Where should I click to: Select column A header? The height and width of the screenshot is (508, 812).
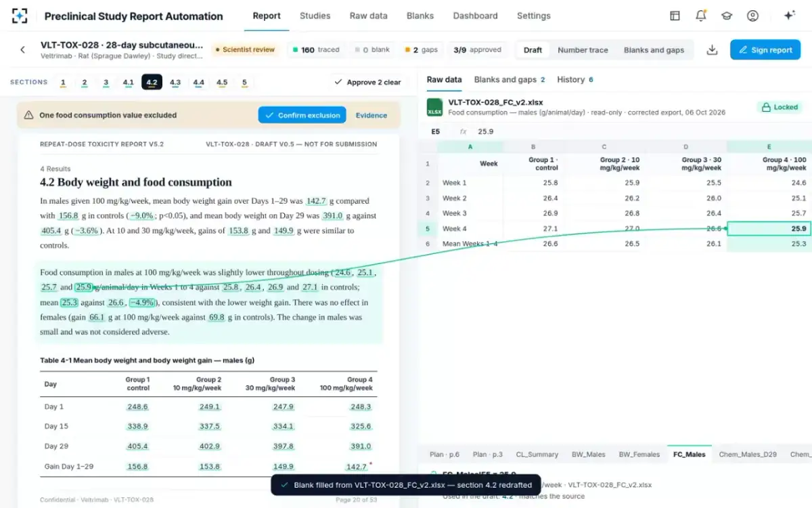(x=470, y=146)
